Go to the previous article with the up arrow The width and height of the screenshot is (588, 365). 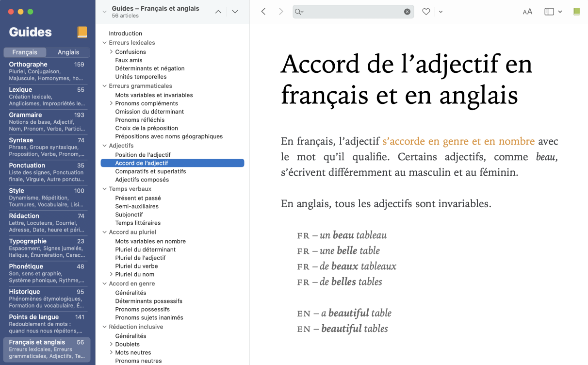pyautogui.click(x=218, y=11)
